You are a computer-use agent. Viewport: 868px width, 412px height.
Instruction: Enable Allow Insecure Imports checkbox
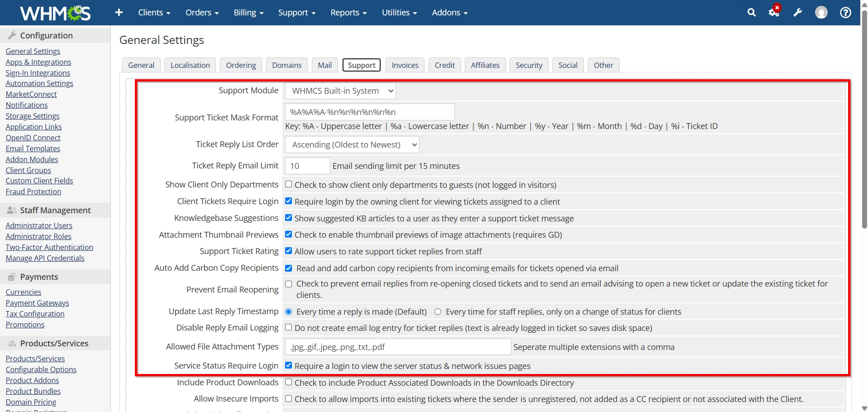click(x=288, y=398)
